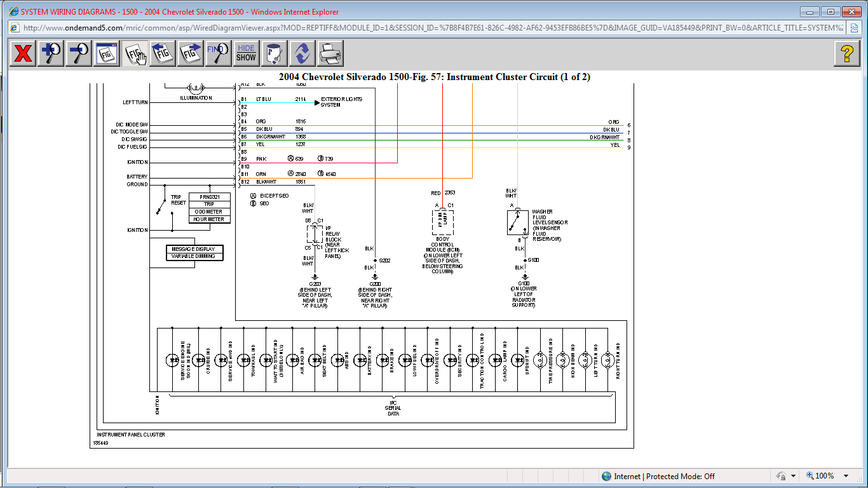This screenshot has width=868, height=488.
Task: Click the 100% zoom magnifier button
Action: tap(819, 476)
